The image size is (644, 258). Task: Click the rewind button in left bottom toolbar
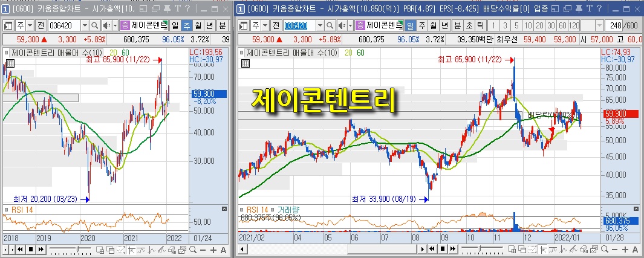click(x=20, y=249)
